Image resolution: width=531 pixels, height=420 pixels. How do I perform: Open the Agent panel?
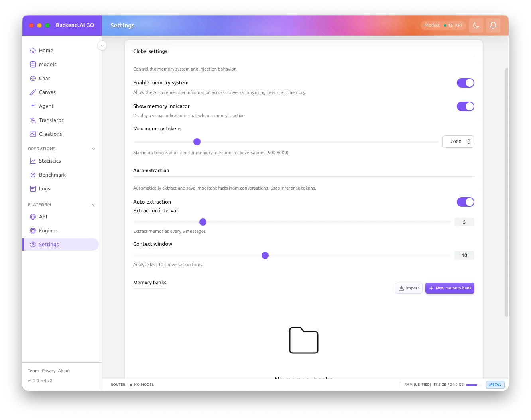46,106
